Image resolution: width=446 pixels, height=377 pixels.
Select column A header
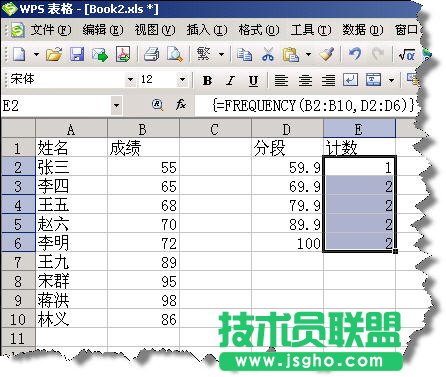tap(71, 129)
